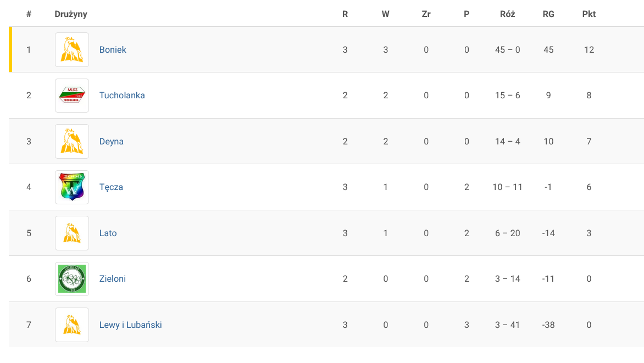
Task: Visit the Lato team page
Action: click(108, 233)
